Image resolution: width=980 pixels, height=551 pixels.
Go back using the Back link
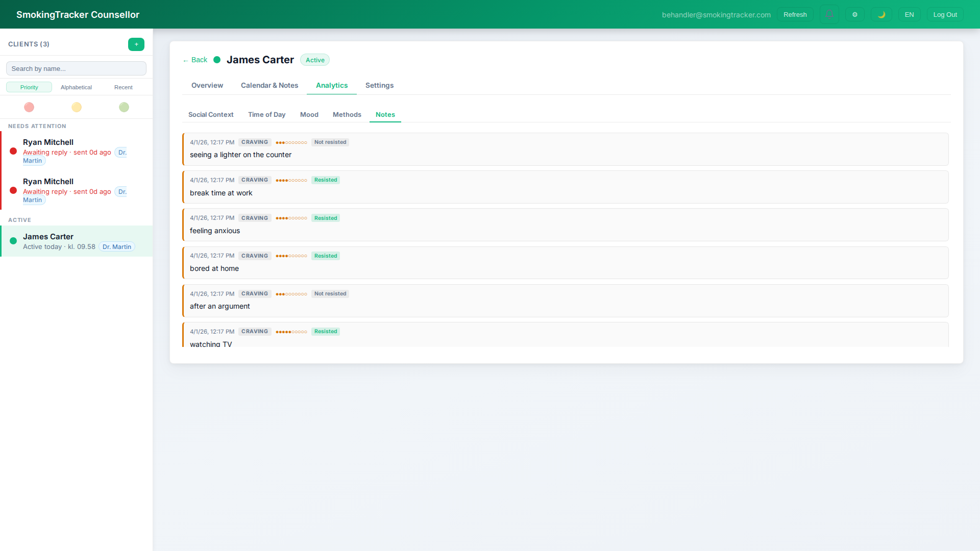click(194, 60)
